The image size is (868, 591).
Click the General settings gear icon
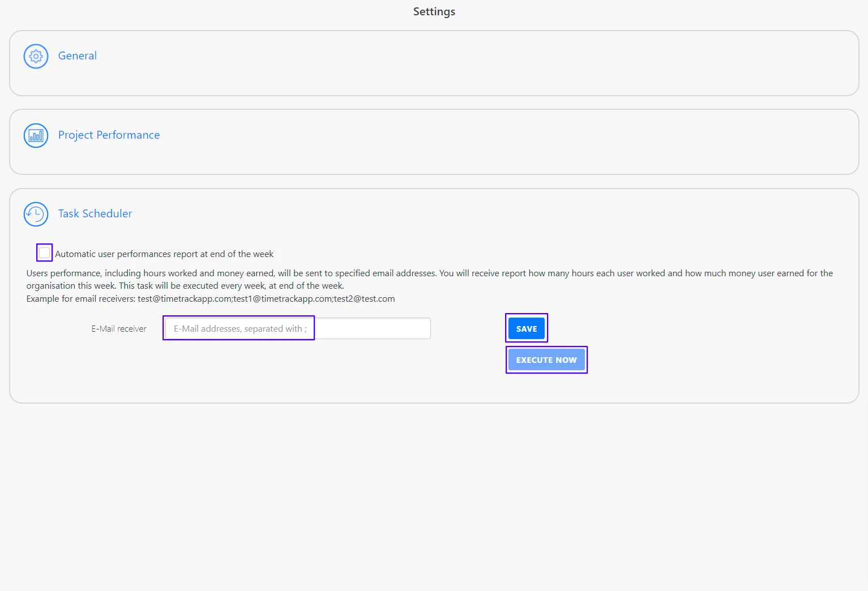[36, 56]
